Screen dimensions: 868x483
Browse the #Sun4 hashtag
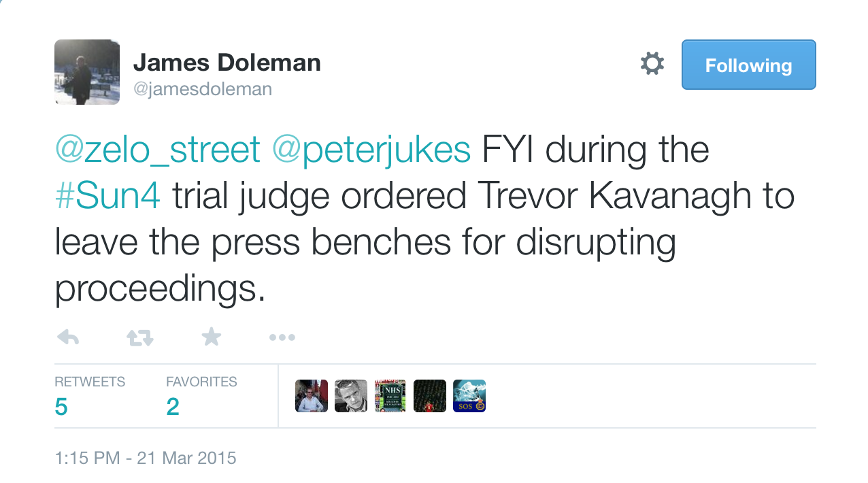107,197
